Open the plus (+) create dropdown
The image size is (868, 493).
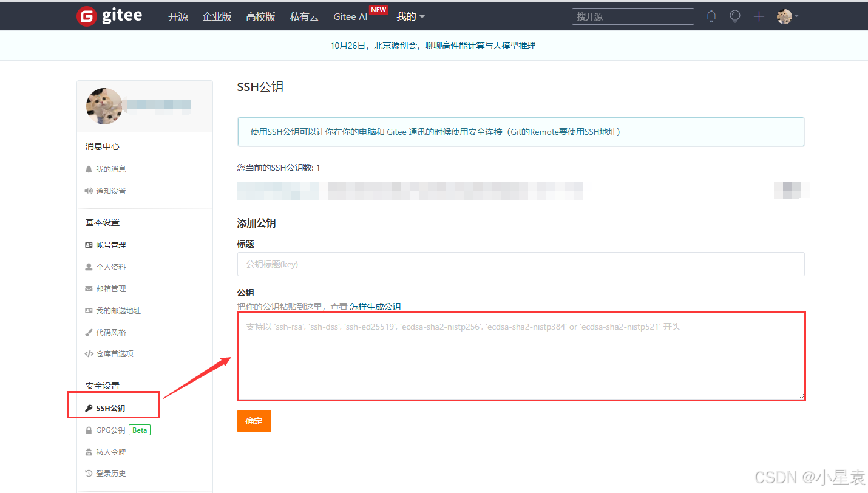coord(758,16)
